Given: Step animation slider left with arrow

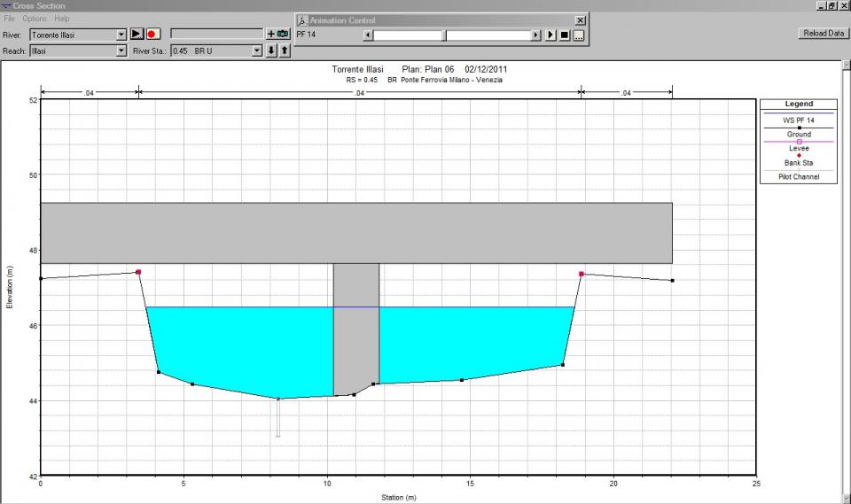Looking at the screenshot, I should 368,35.
